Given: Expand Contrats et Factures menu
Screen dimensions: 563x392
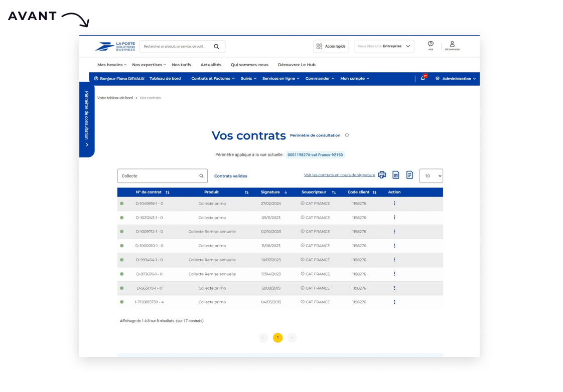Looking at the screenshot, I should (x=213, y=79).
